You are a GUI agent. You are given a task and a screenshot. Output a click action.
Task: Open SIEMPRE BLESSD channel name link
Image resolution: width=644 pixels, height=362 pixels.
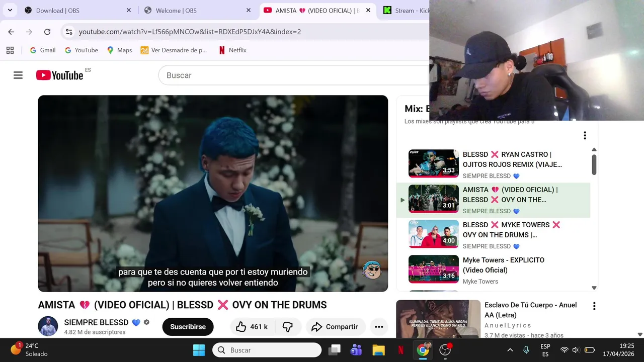click(96, 322)
